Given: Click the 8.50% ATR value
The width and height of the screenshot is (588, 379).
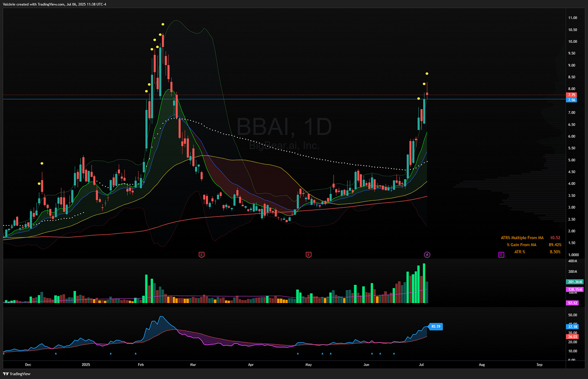Looking at the screenshot, I should click(x=555, y=252).
